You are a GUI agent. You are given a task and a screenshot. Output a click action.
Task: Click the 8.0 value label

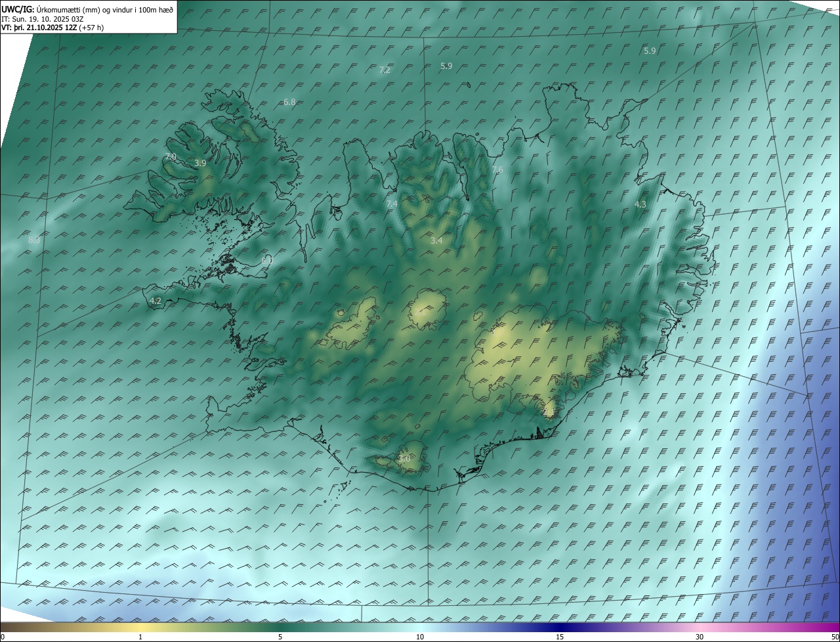click(267, 261)
